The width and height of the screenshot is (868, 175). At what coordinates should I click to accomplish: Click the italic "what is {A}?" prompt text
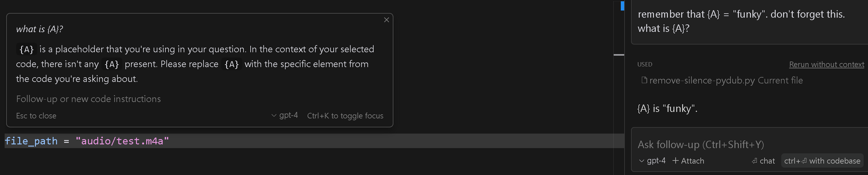(x=40, y=29)
